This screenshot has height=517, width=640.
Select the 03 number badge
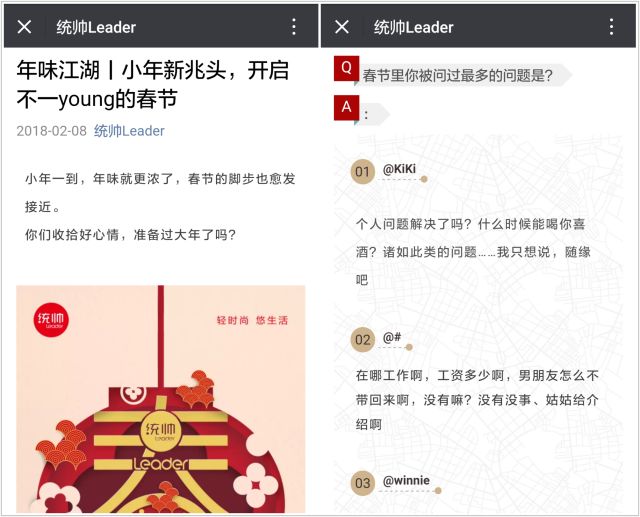362,484
